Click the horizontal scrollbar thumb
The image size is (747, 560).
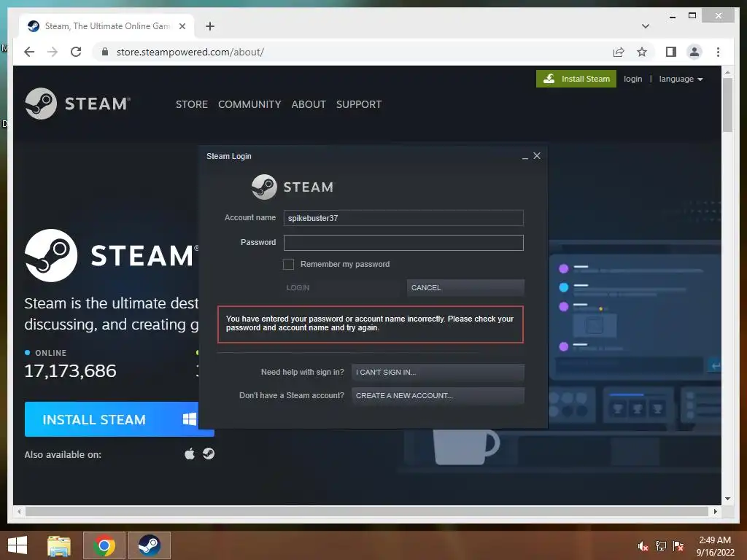pos(366,511)
